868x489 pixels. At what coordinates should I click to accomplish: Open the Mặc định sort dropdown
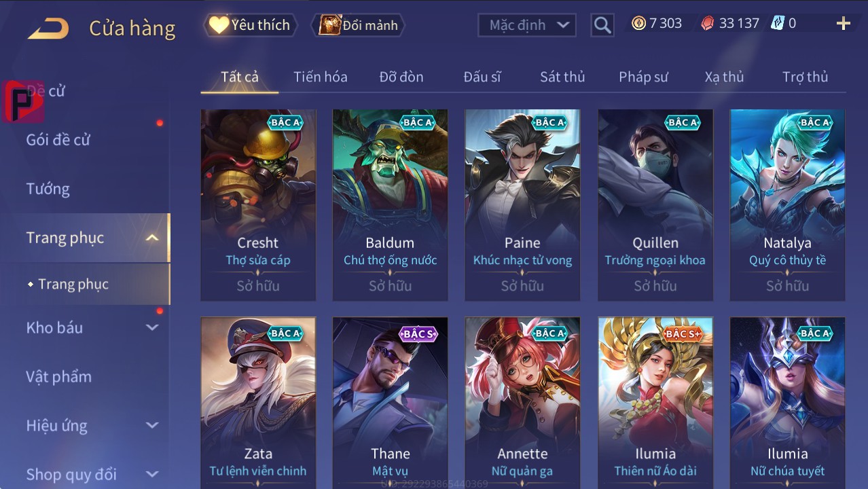[x=527, y=25]
